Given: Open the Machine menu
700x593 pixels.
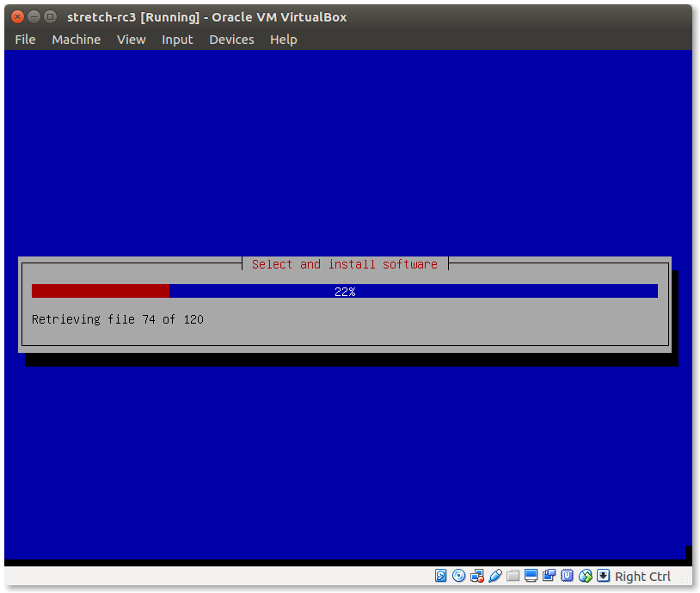Looking at the screenshot, I should pos(77,40).
